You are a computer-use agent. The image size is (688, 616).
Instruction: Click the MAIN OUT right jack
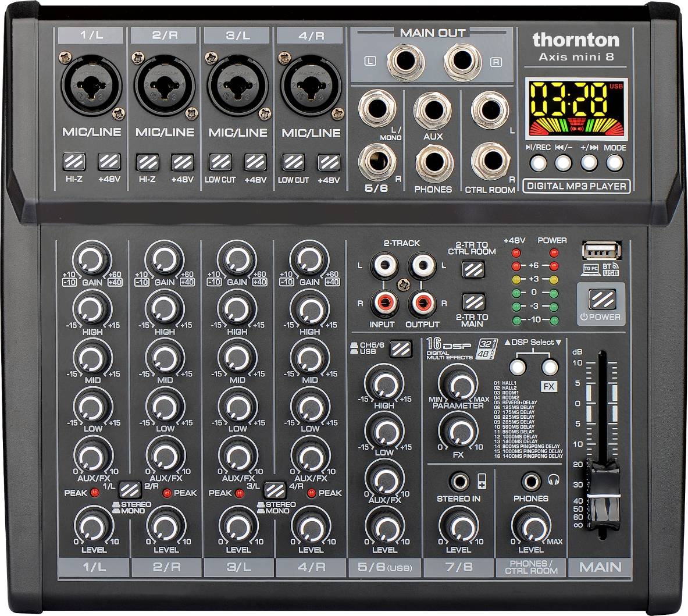tap(462, 61)
